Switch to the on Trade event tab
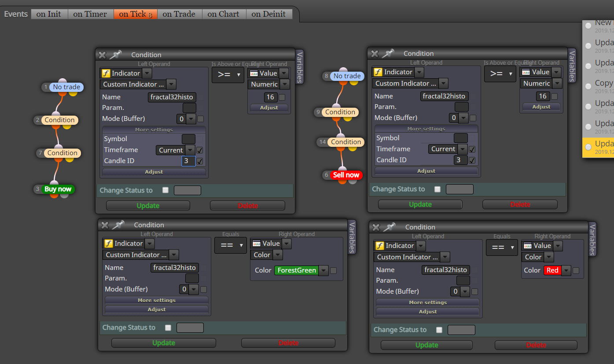The image size is (614, 364). tap(179, 14)
